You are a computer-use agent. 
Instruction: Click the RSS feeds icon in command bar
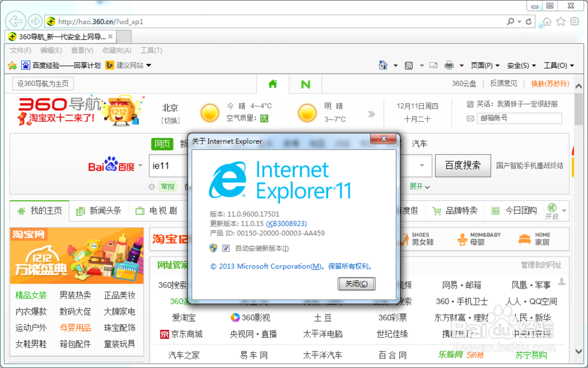[409, 65]
